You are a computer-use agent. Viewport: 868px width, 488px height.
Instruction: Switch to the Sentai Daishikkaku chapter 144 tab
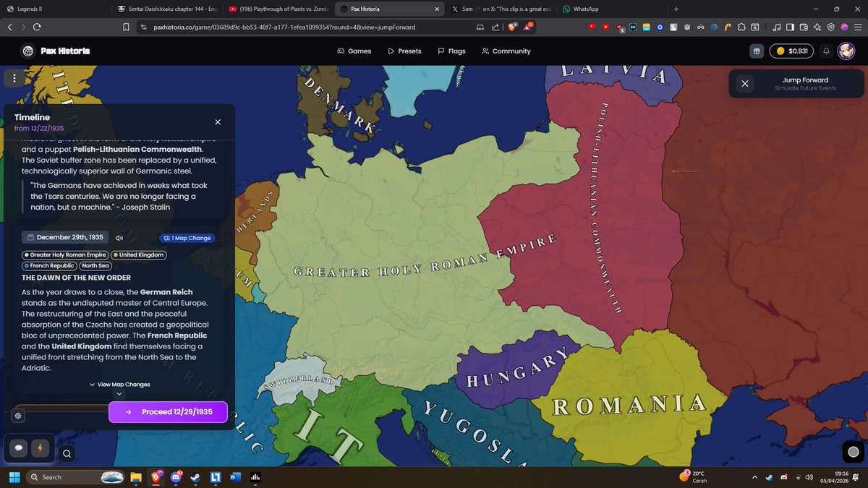[x=168, y=9]
